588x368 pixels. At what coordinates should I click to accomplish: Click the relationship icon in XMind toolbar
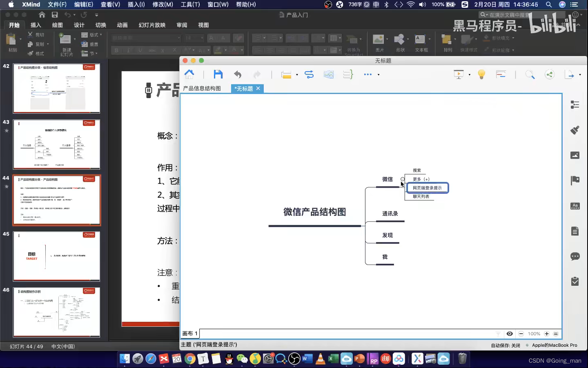click(x=309, y=74)
